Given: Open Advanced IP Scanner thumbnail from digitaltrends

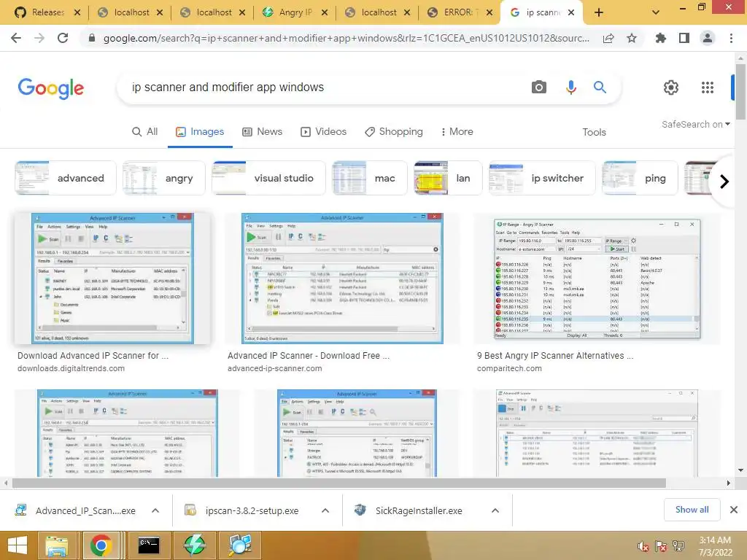Looking at the screenshot, I should click(x=112, y=278).
